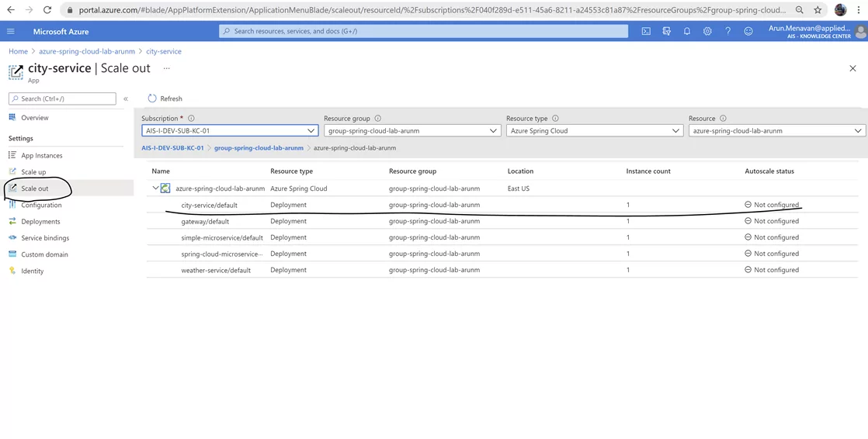Viewport: 868px width, 439px height.
Task: Select the city-service/default deployment row
Action: [x=502, y=205]
